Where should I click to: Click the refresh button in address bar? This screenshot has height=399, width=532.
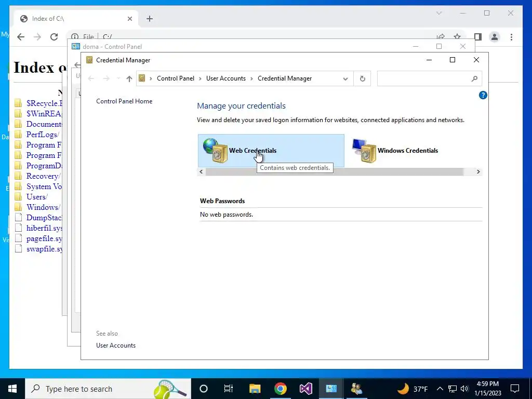click(362, 79)
